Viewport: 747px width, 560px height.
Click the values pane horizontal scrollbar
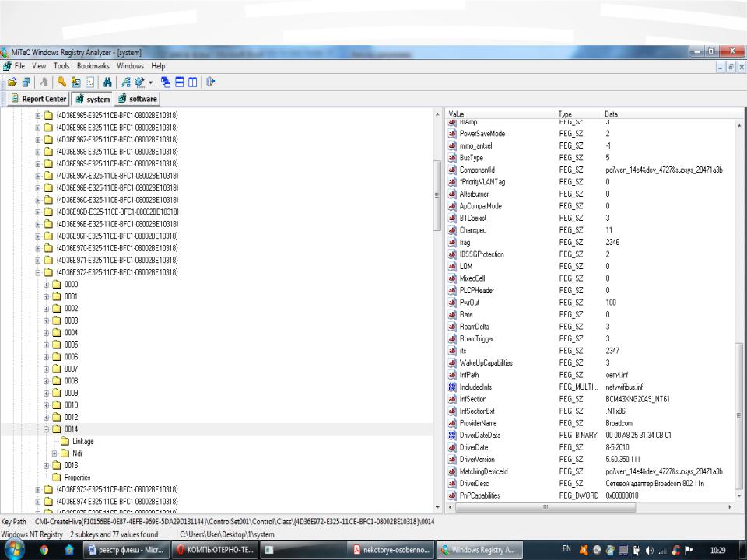pos(545,507)
